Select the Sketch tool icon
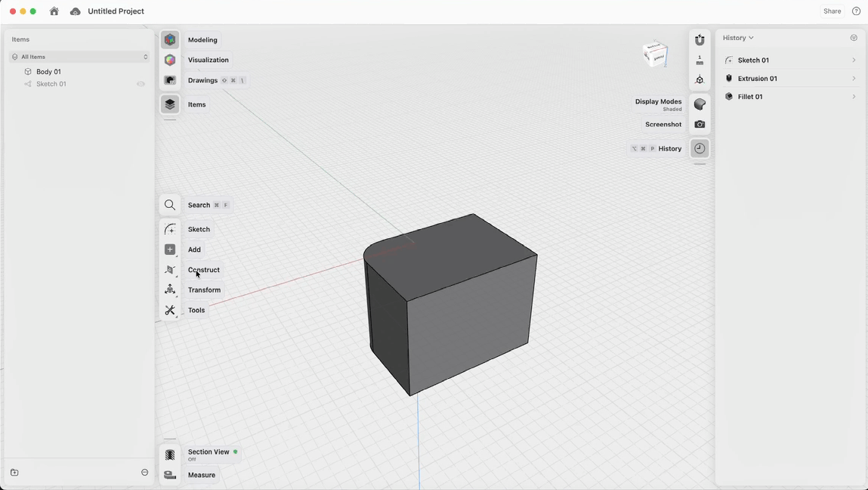Image resolution: width=868 pixels, height=490 pixels. click(170, 229)
